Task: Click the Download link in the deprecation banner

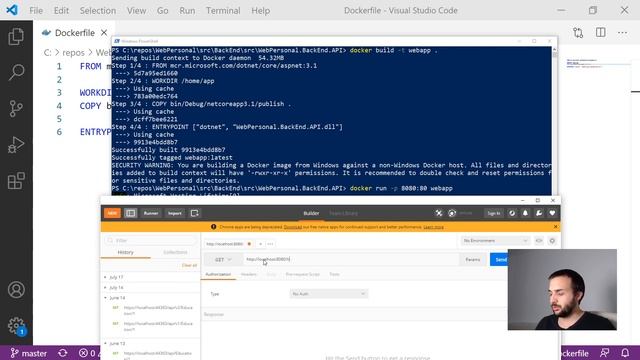Action: [293, 227]
